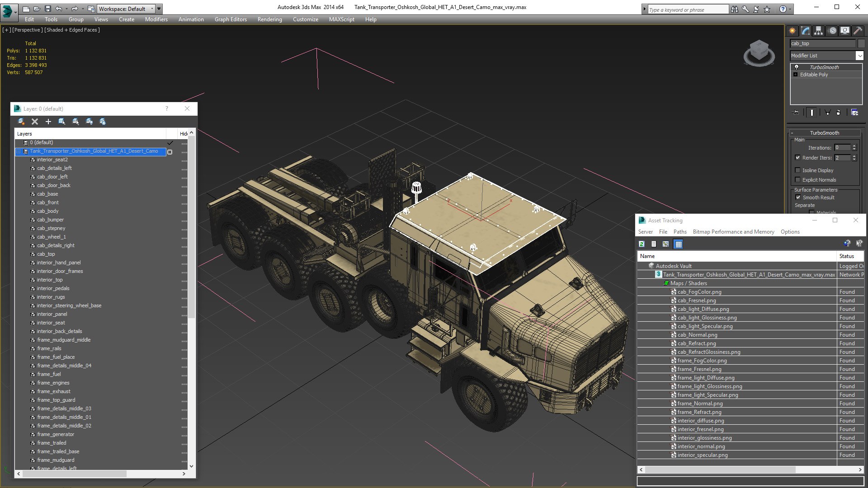Toggle Show End Result icon
Screen dimensions: 868x488
[x=812, y=113]
